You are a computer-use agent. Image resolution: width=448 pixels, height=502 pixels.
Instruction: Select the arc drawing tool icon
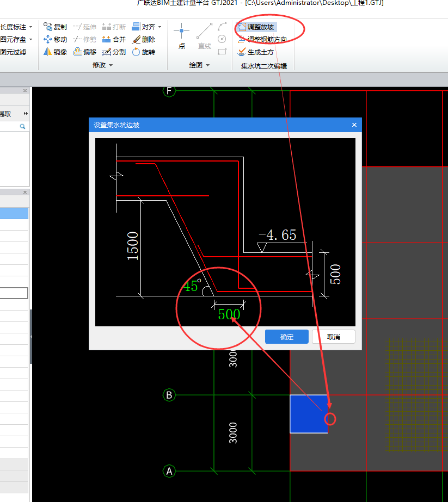[x=222, y=27]
